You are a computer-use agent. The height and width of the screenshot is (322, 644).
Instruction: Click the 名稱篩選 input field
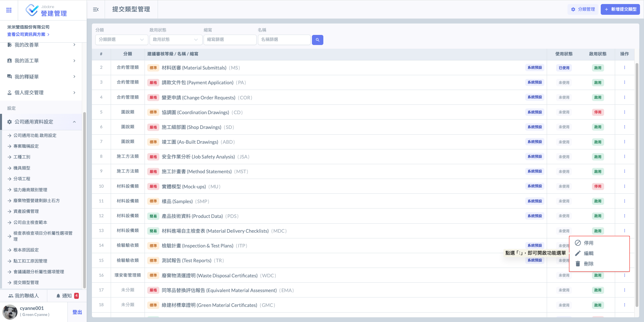[284, 40]
